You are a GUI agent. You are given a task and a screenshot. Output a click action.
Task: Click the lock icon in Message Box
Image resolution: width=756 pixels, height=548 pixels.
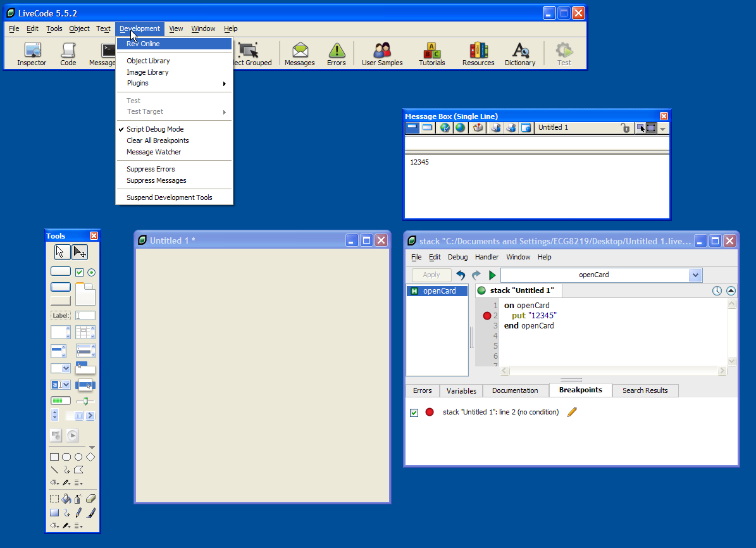tap(625, 128)
